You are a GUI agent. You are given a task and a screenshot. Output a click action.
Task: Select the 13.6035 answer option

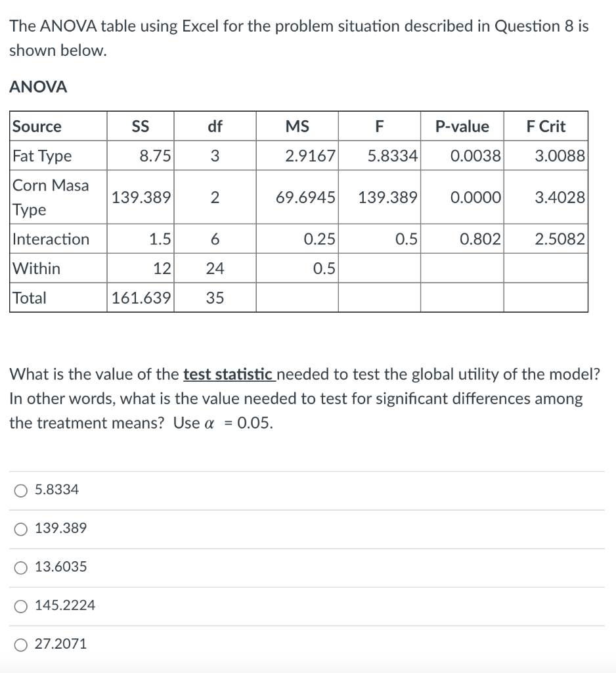coord(22,567)
